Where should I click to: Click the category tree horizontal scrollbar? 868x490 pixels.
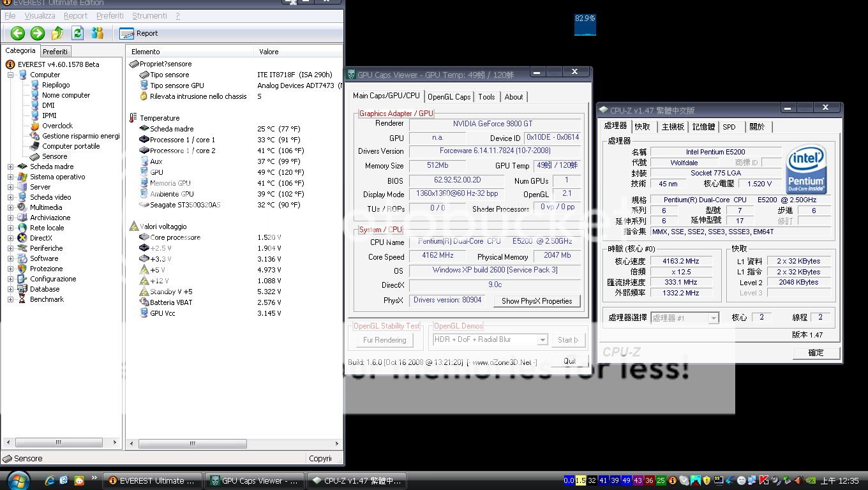pos(62,442)
